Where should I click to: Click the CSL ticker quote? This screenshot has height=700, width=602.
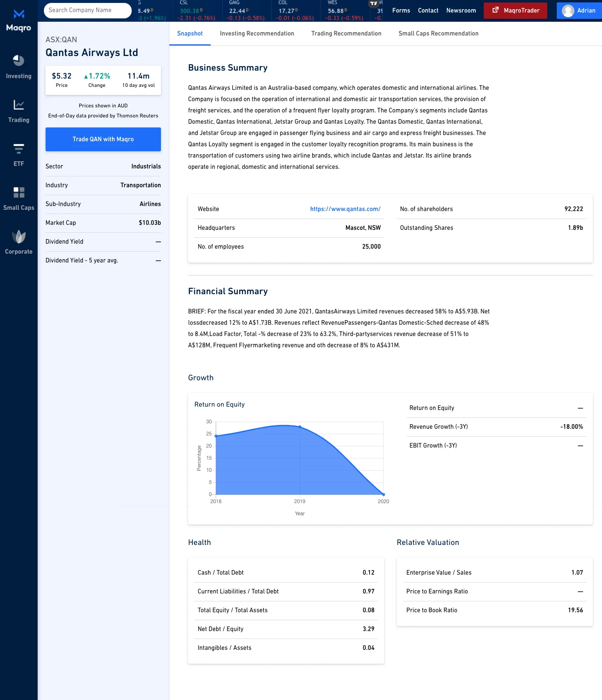point(197,11)
